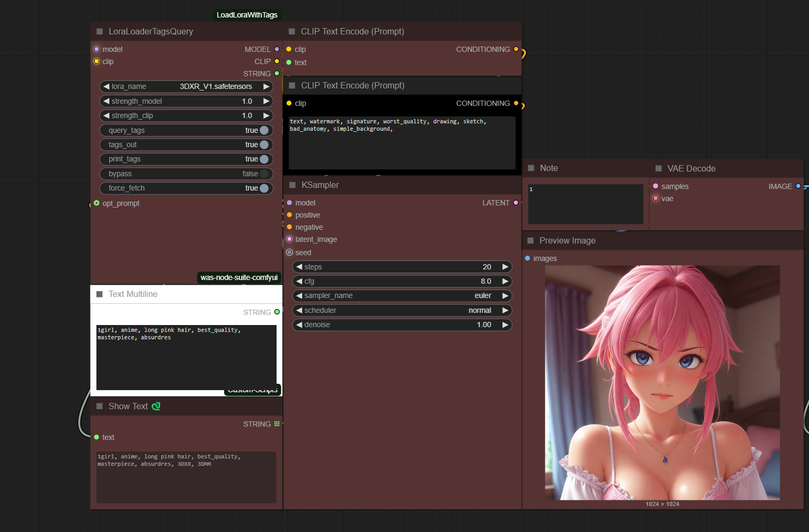Collapse the KSampler node using its header square

[x=292, y=185]
